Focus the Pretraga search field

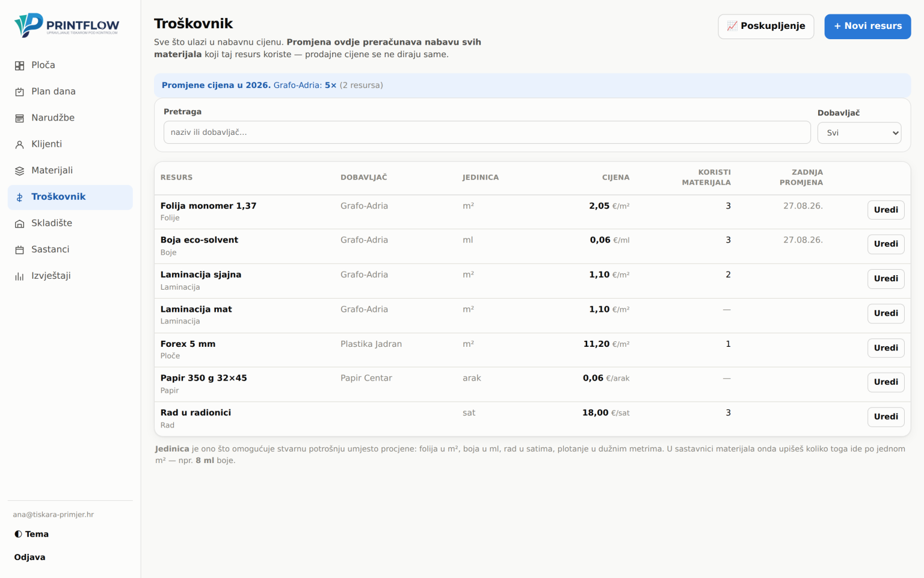click(487, 132)
